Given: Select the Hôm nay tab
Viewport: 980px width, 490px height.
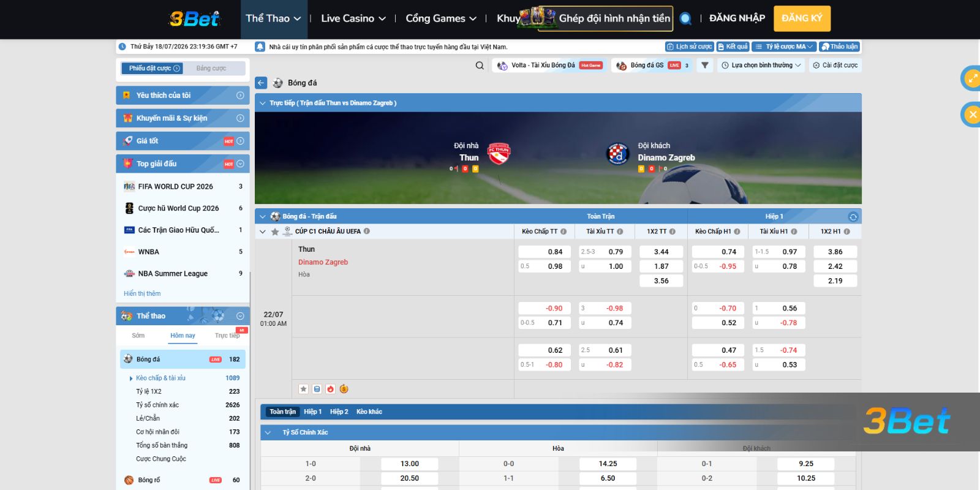Looking at the screenshot, I should (183, 336).
